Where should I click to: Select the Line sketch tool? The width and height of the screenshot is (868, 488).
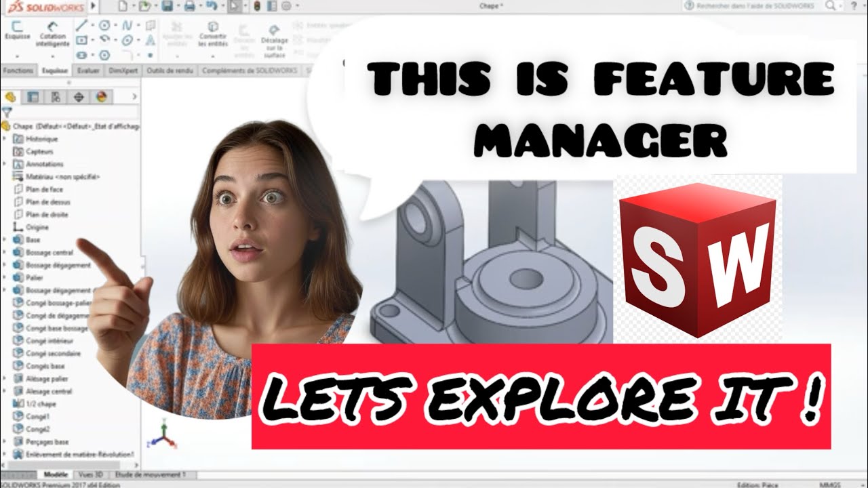(x=81, y=26)
